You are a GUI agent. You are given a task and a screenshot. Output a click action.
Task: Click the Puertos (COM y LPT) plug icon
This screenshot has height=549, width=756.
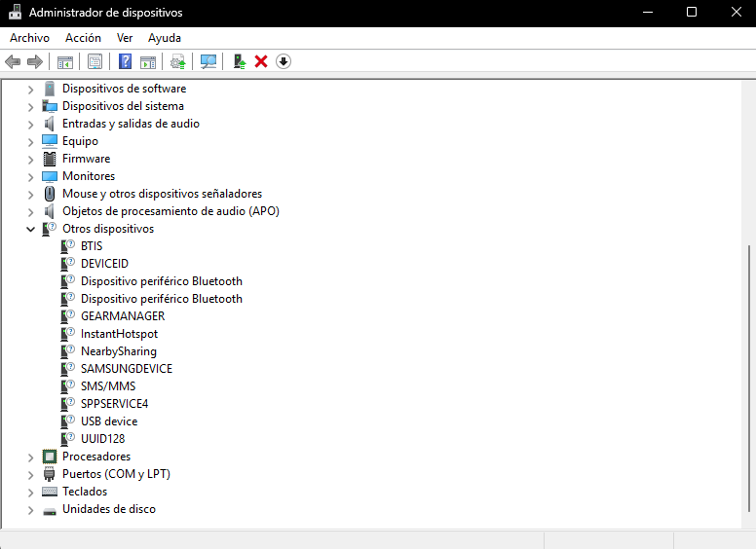49,474
